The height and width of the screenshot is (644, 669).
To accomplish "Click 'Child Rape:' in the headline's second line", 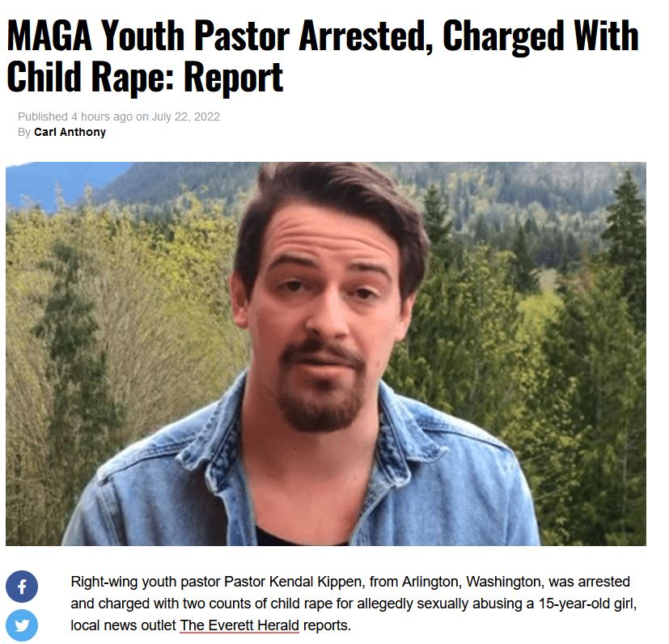I will (x=91, y=78).
